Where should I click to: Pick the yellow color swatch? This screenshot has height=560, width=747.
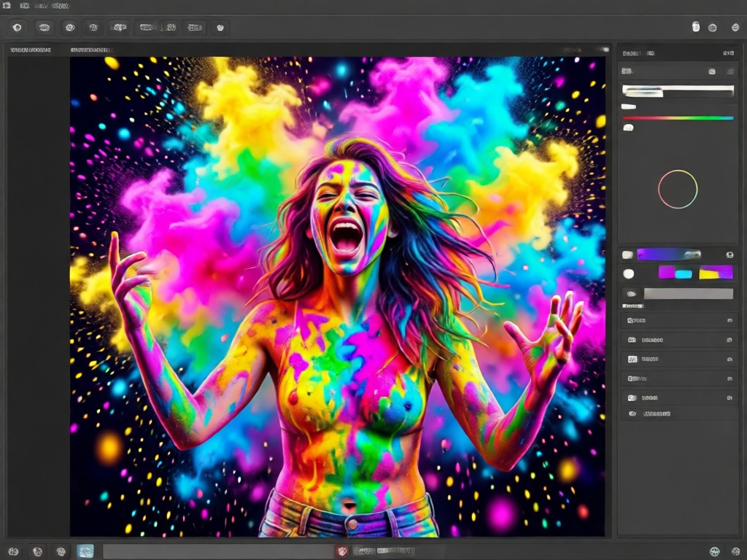(708, 274)
